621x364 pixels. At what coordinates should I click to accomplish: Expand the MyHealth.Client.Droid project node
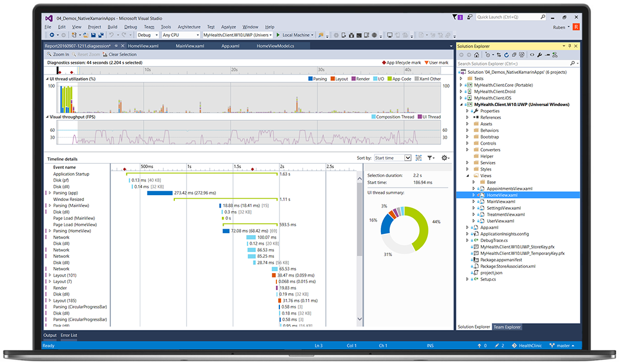pos(461,91)
